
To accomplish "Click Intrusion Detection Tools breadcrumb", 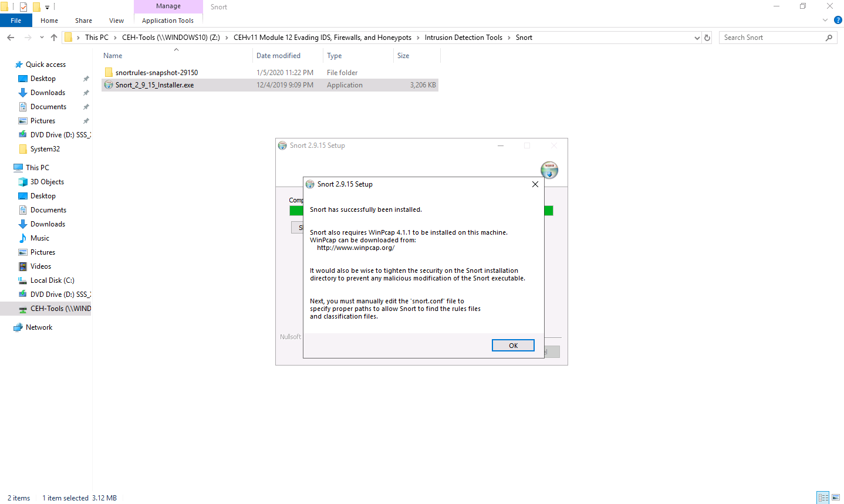I will (x=464, y=38).
